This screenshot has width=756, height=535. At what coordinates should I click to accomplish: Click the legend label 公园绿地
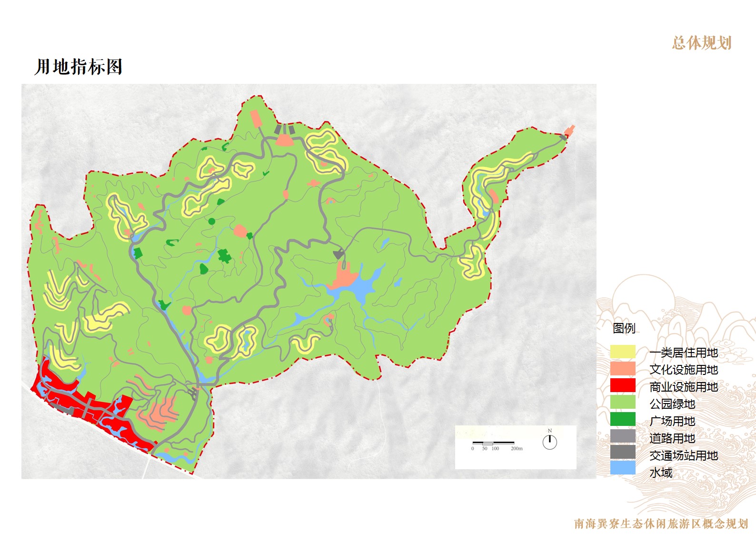click(672, 404)
